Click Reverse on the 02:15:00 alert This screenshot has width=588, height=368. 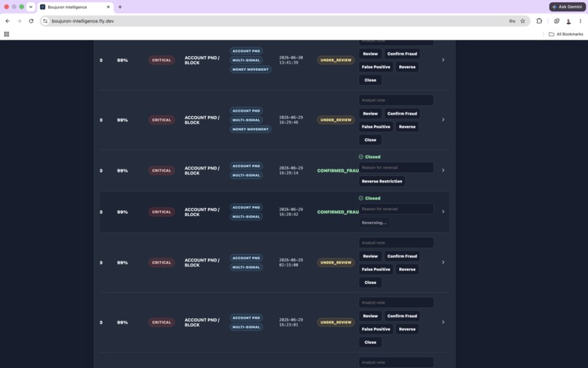click(407, 269)
